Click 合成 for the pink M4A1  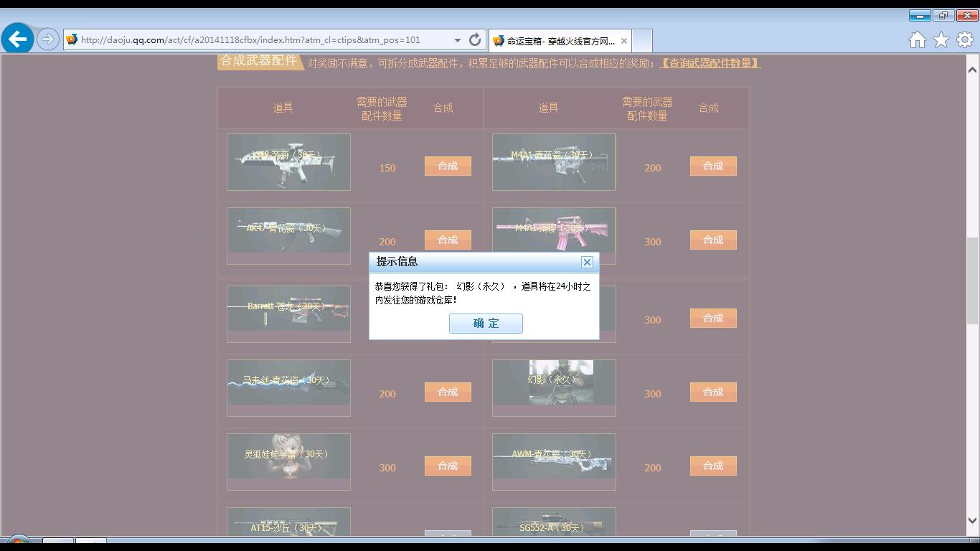[x=713, y=240]
